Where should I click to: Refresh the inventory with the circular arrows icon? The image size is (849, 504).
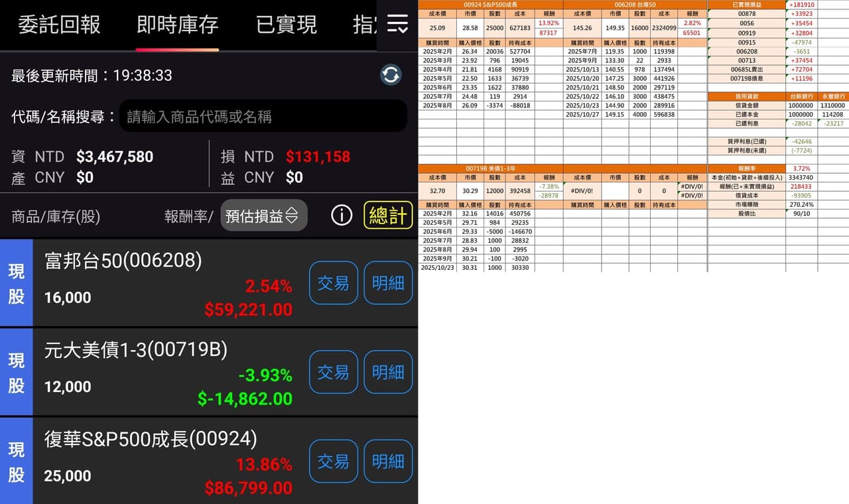391,75
